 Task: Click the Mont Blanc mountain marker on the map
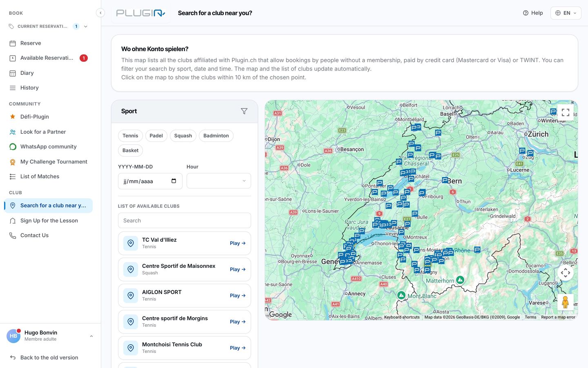pyautogui.click(x=401, y=295)
